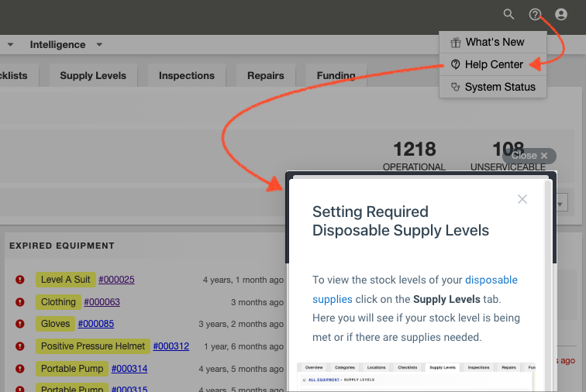This screenshot has height=392, width=586.
Task: Click the gift icon beside What's New
Action: coord(455,43)
